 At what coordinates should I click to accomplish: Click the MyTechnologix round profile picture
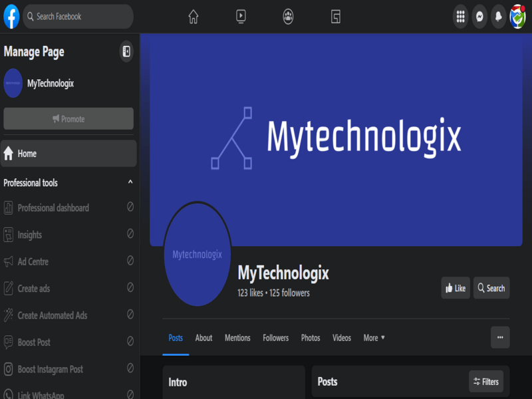pyautogui.click(x=198, y=255)
